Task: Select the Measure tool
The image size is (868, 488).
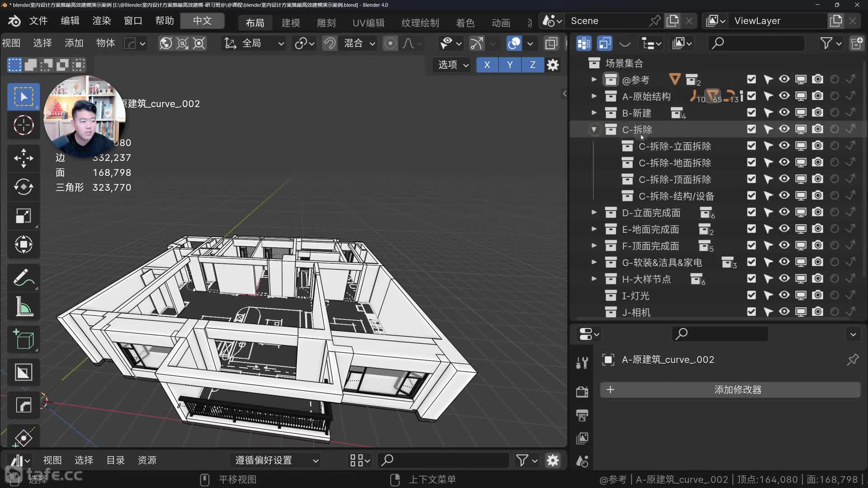Action: tap(24, 307)
